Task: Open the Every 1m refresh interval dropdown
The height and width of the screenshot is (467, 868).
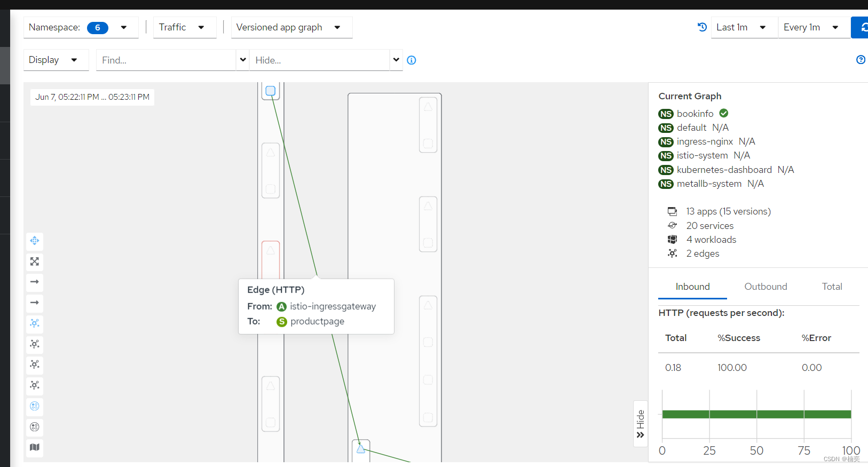Action: 814,27
